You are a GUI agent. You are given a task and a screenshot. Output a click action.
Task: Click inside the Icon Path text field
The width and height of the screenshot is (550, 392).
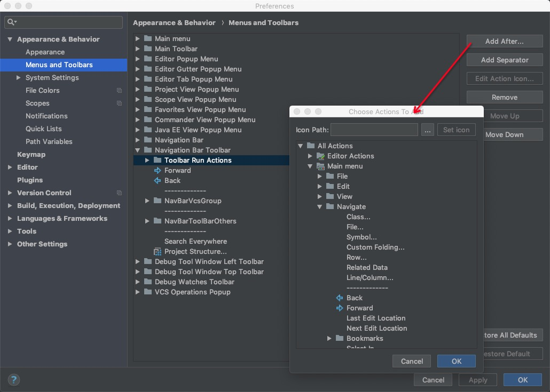tap(374, 130)
